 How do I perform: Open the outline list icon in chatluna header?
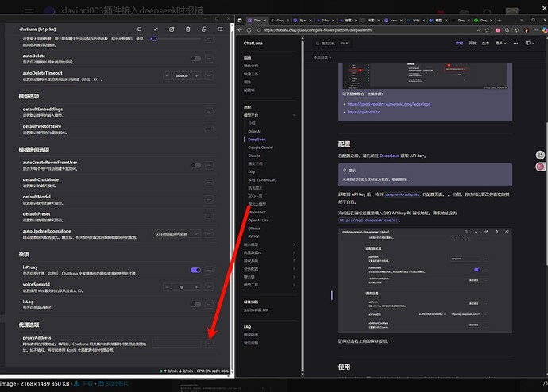pyautogui.click(x=220, y=29)
